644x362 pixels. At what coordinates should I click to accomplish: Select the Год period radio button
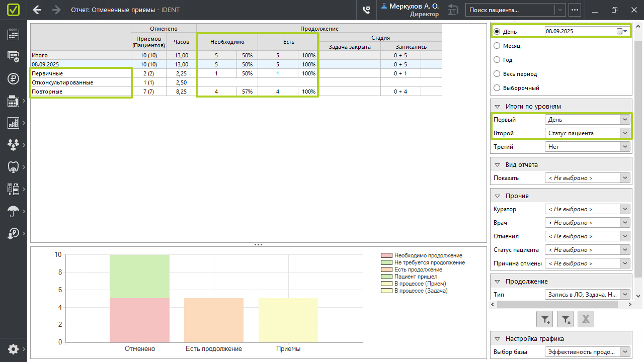497,60
